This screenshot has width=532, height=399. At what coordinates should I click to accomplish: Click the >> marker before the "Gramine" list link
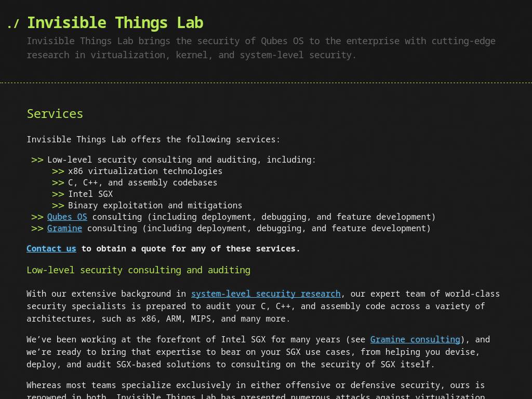point(37,229)
